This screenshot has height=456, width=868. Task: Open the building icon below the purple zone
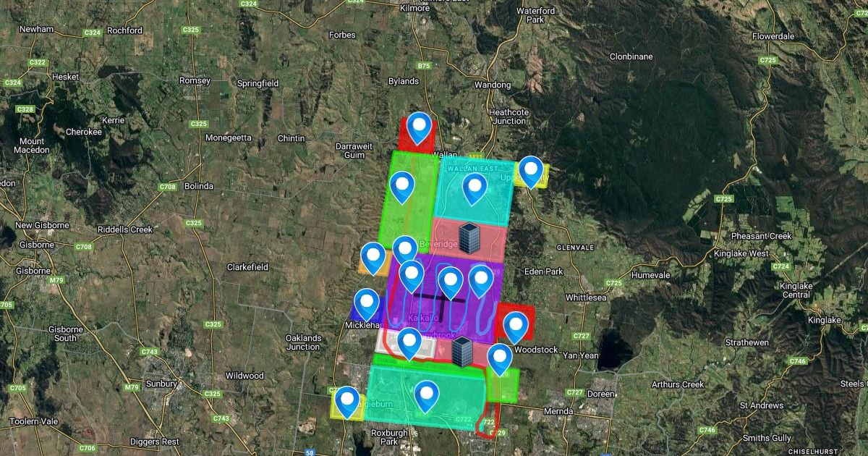(x=461, y=351)
